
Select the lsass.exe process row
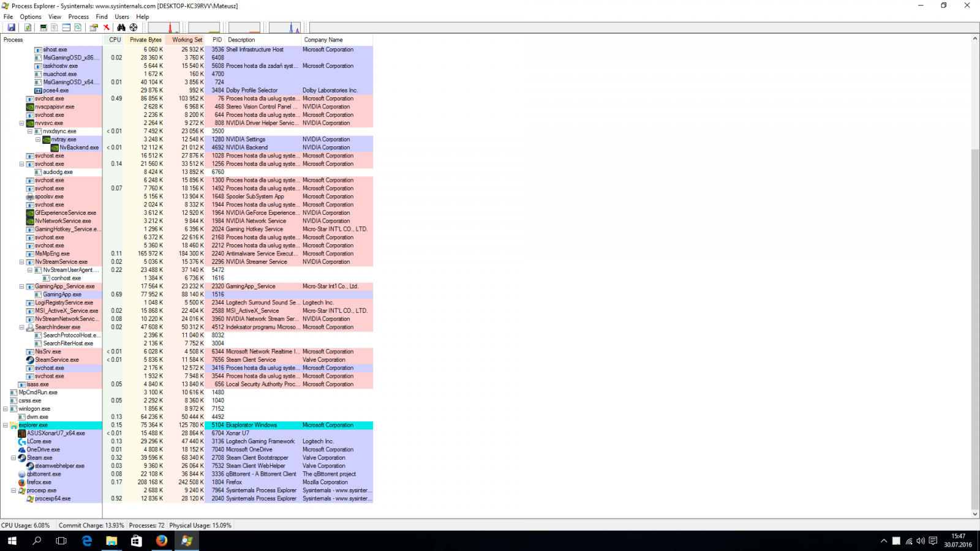point(187,384)
